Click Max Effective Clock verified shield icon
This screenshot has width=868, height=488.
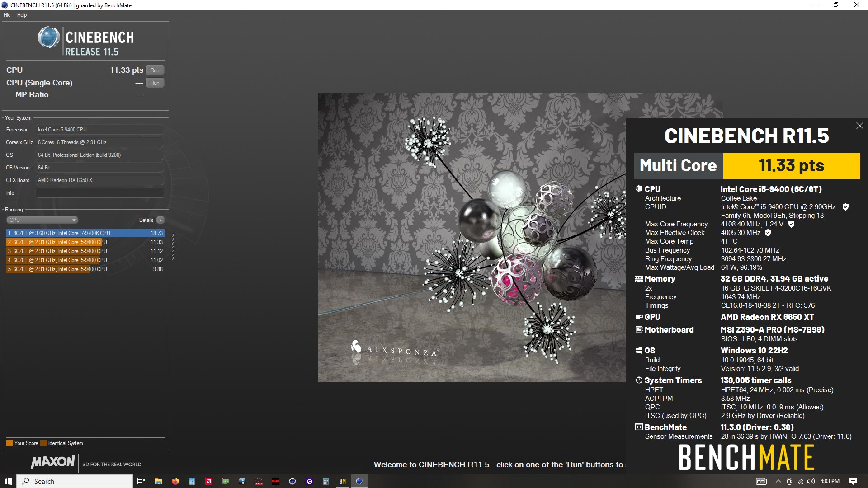tap(768, 233)
